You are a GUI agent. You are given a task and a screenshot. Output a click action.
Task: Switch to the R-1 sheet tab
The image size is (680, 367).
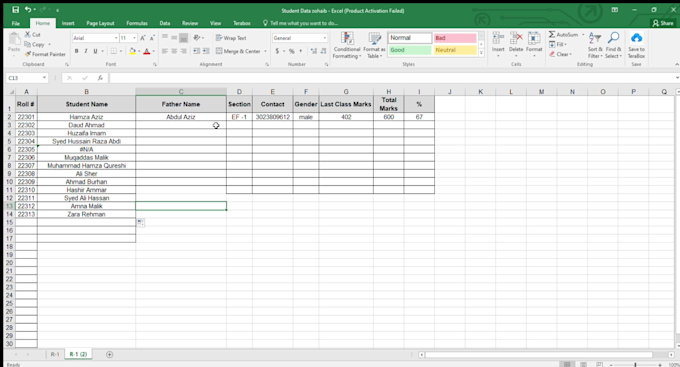point(55,354)
